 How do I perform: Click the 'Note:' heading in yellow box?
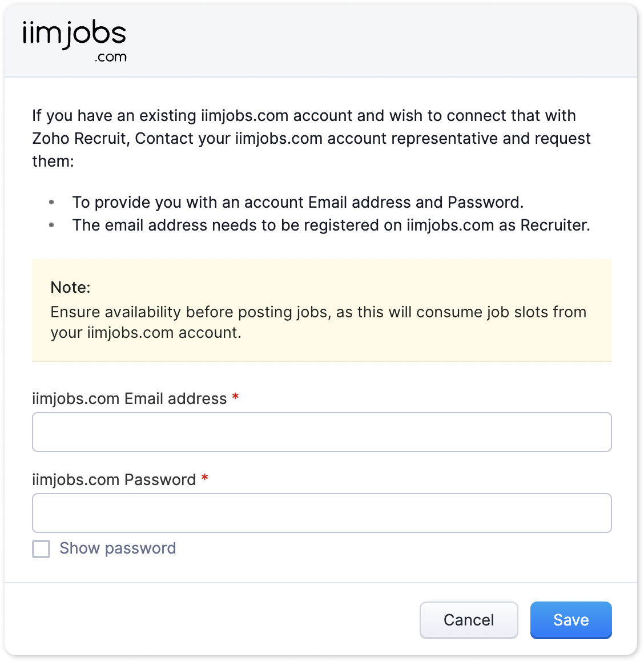[70, 287]
